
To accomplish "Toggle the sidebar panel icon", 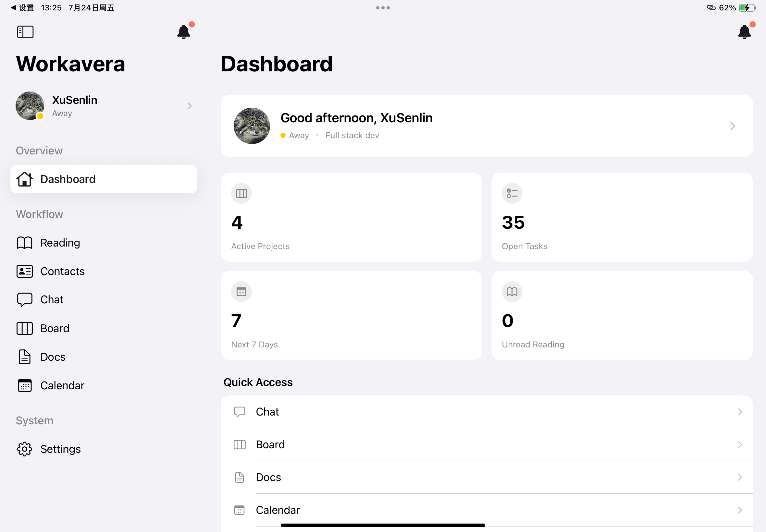I will pos(25,32).
